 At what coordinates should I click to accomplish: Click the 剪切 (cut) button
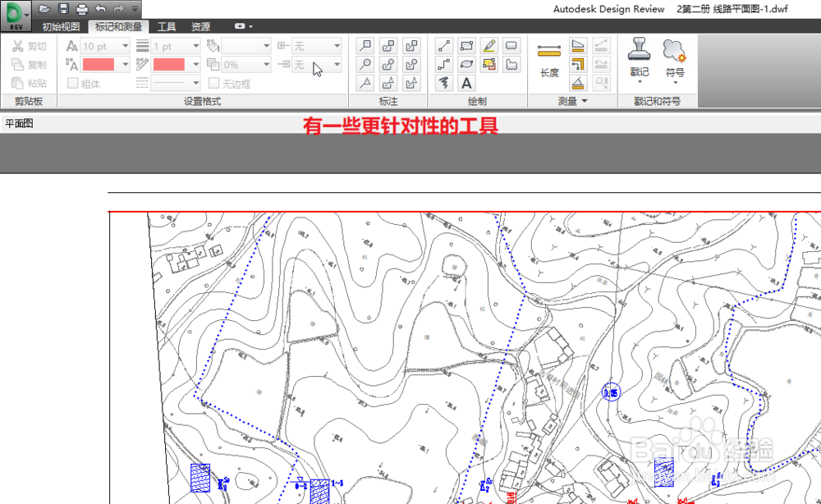(30, 46)
